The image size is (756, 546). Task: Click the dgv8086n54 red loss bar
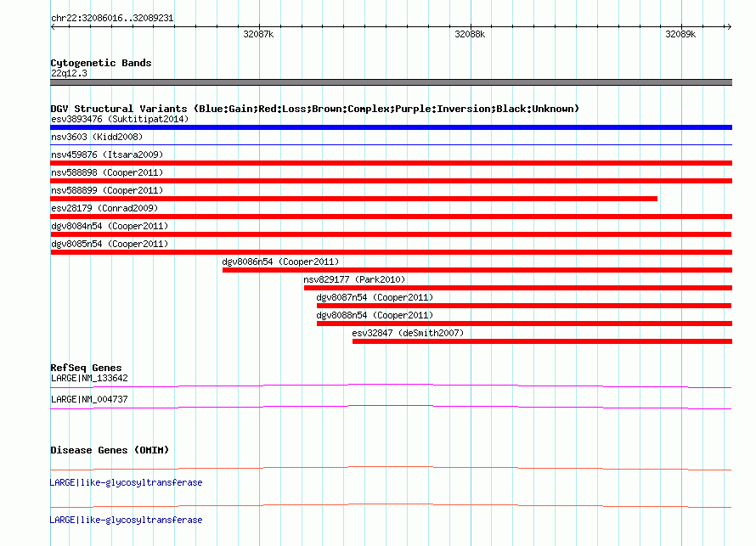click(x=477, y=270)
